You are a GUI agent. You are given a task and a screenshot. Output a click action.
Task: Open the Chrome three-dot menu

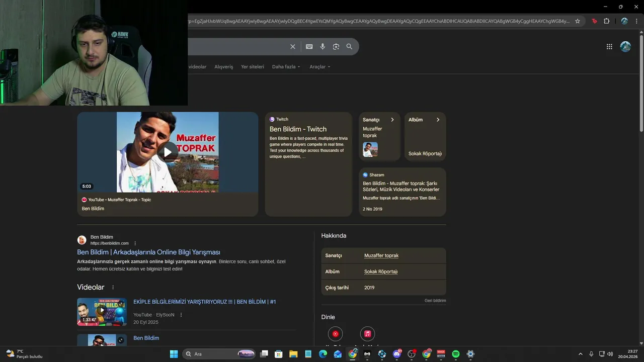(637, 21)
